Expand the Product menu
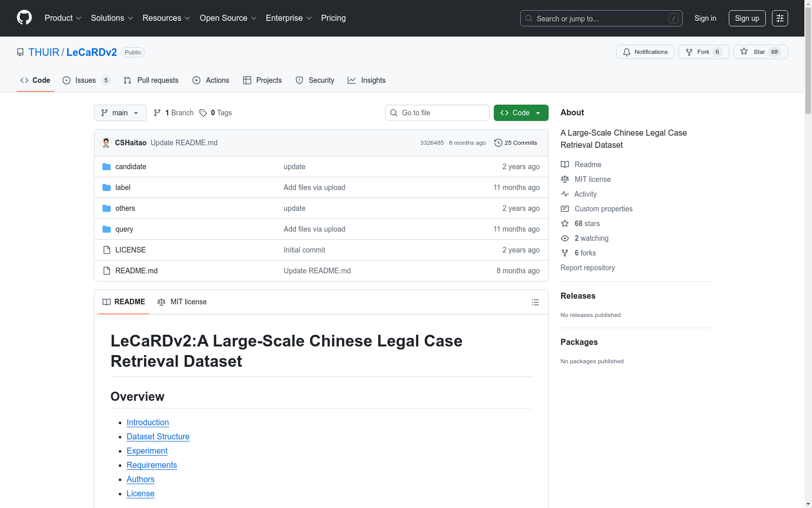This screenshot has width=812, height=508. pos(63,18)
